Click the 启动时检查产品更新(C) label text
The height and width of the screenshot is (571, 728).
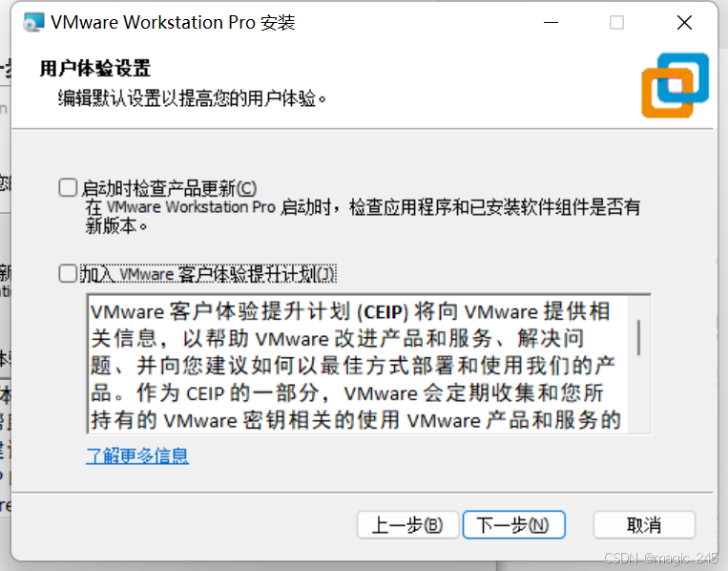169,188
